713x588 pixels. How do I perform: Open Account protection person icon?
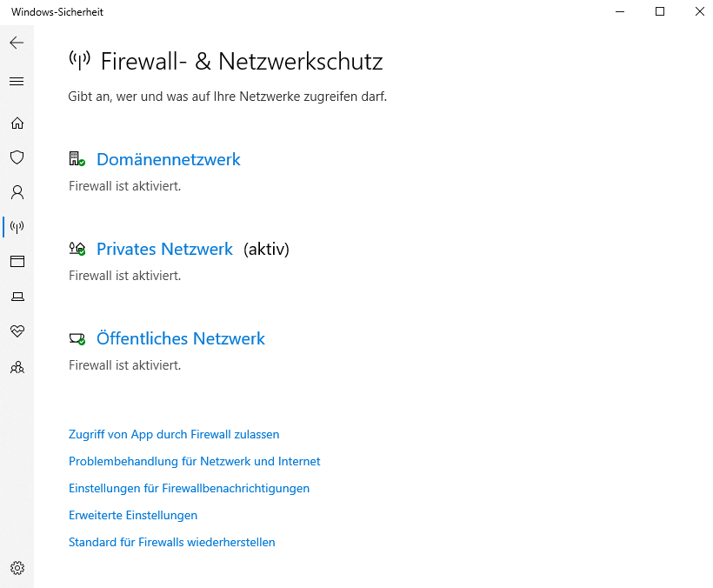pos(17,192)
